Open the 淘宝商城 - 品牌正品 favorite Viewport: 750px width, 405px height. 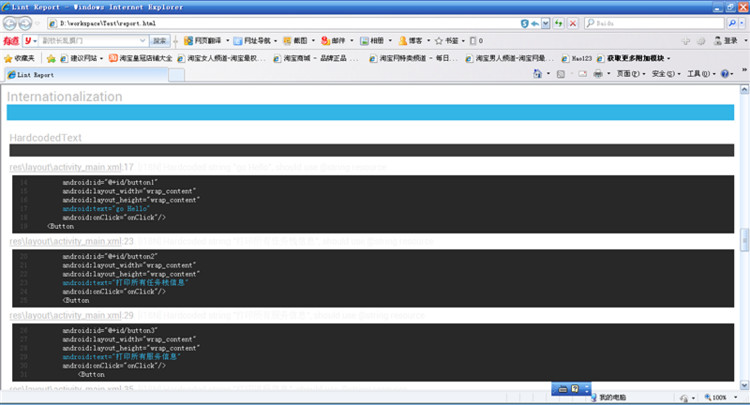pyautogui.click(x=316, y=58)
